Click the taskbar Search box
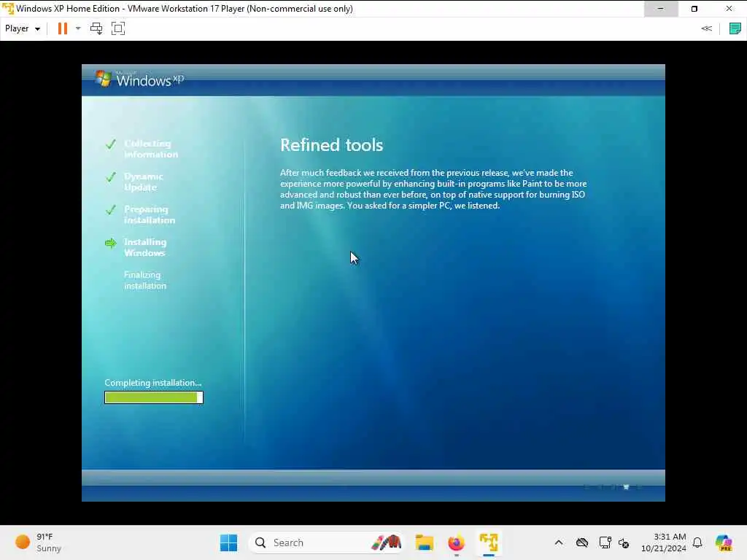The height and width of the screenshot is (560, 747). (x=326, y=542)
